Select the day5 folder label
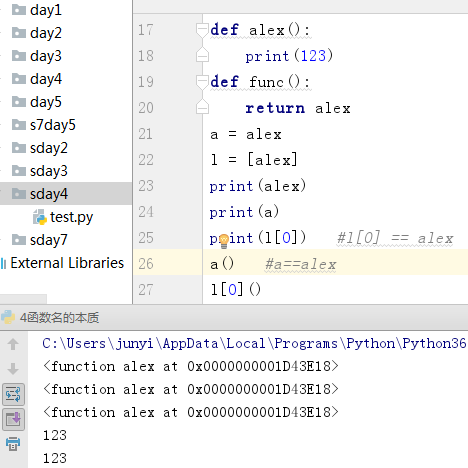The width and height of the screenshot is (468, 468). pyautogui.click(x=46, y=102)
